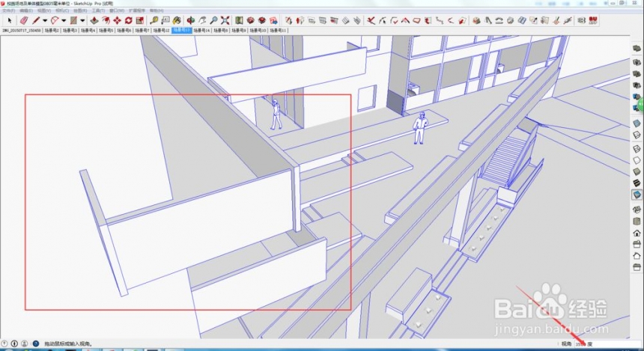The height and width of the screenshot is (351, 644).
Task: Switch to scene tab 场景号12
Action: tap(162, 31)
